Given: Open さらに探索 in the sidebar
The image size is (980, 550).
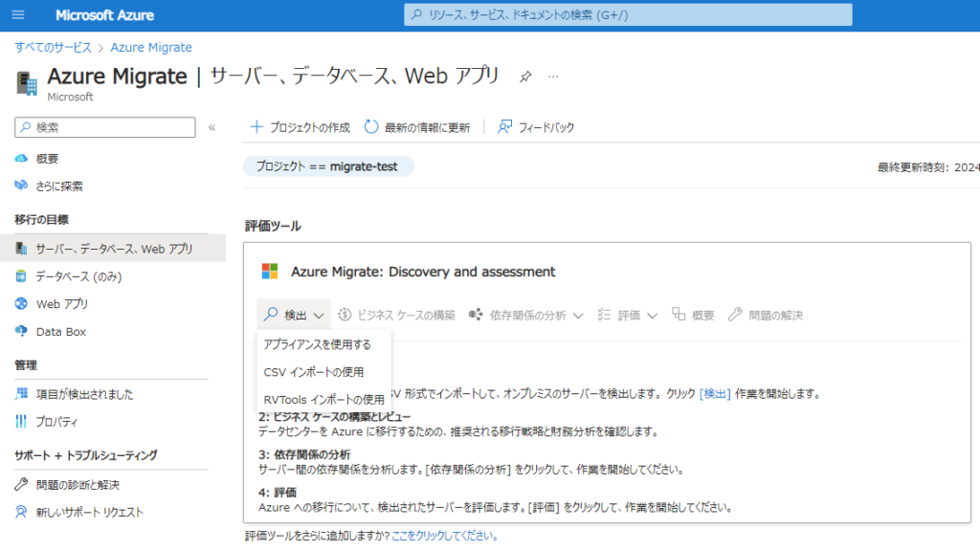Looking at the screenshot, I should point(59,187).
